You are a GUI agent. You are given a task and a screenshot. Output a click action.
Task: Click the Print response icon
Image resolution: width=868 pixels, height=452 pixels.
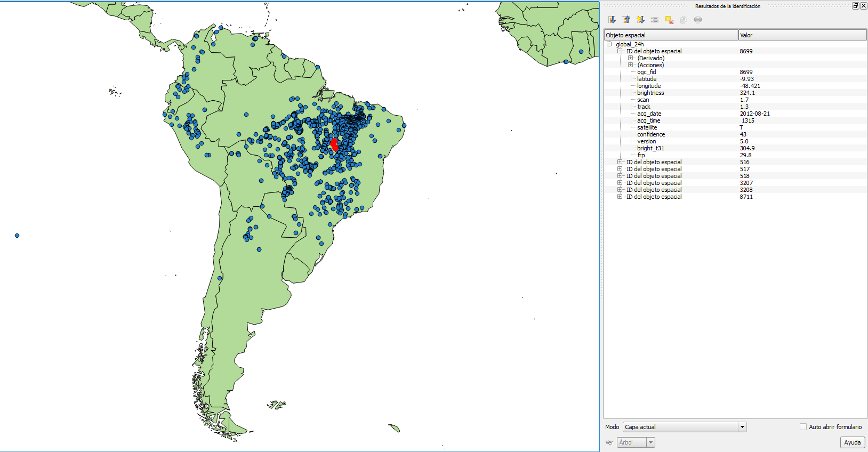point(698,20)
